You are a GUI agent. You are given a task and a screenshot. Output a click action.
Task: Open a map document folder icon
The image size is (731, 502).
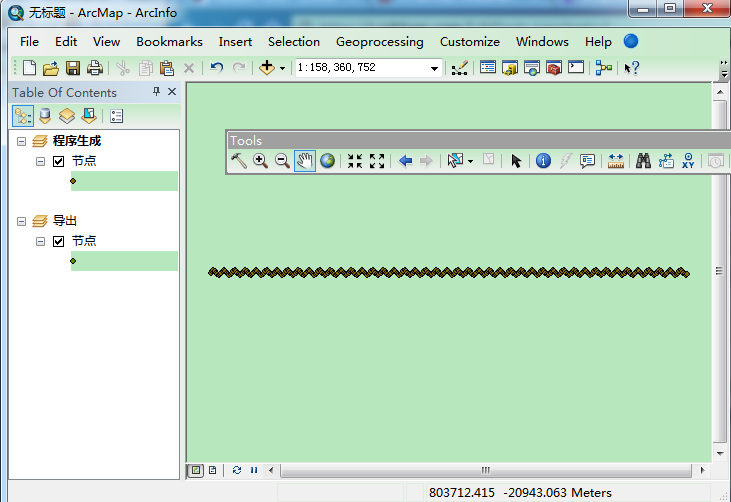pyautogui.click(x=51, y=68)
